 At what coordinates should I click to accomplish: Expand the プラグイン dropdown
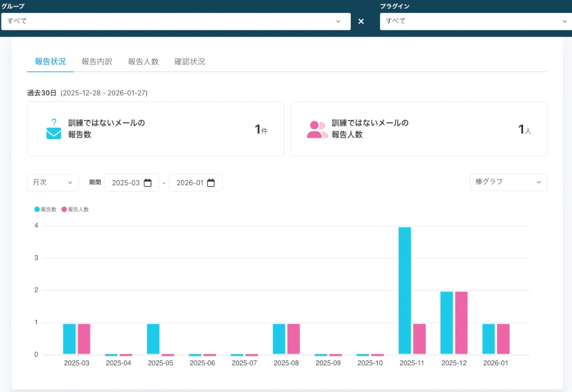(x=476, y=21)
